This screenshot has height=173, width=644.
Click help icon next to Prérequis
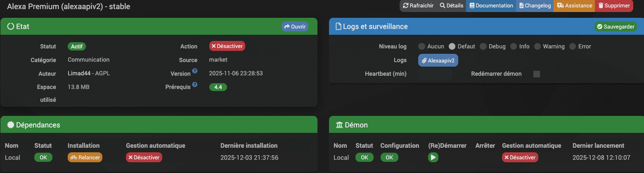pos(195,85)
